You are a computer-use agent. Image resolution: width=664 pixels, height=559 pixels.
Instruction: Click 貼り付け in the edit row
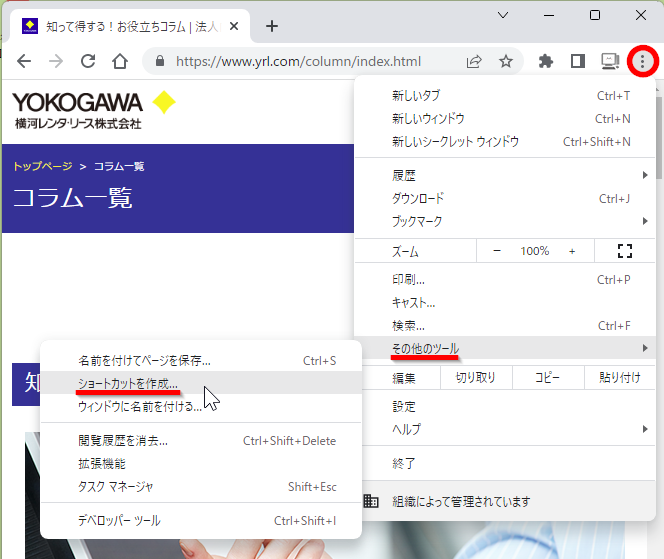620,377
